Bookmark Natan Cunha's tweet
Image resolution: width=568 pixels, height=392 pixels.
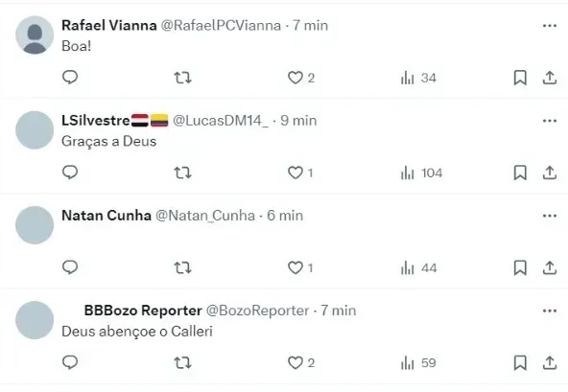click(x=520, y=267)
